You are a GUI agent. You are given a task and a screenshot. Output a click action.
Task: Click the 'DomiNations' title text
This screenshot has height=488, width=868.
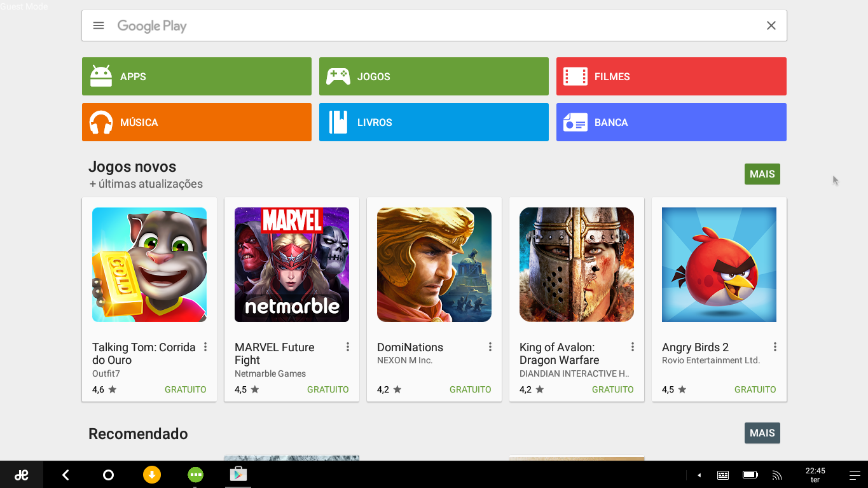click(x=410, y=347)
